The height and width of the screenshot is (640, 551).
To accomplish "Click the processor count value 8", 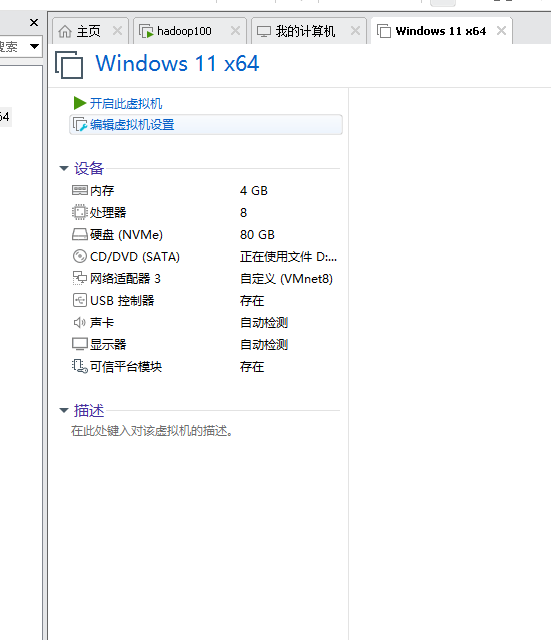I will (243, 213).
